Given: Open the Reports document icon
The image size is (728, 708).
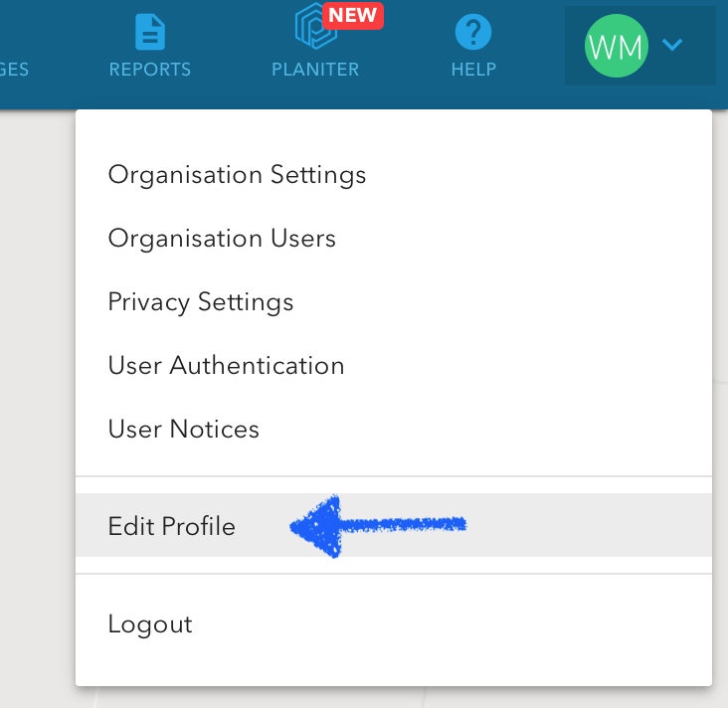Looking at the screenshot, I should point(150,32).
